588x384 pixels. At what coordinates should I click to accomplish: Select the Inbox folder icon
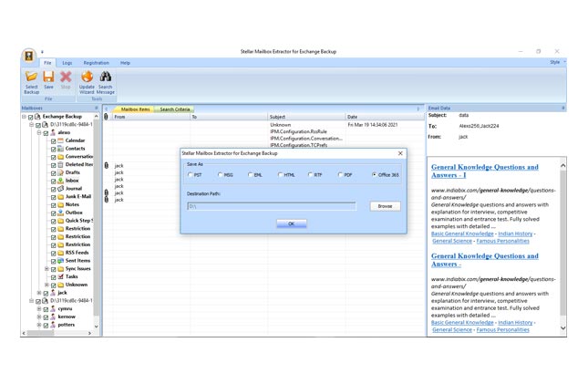tap(60, 181)
